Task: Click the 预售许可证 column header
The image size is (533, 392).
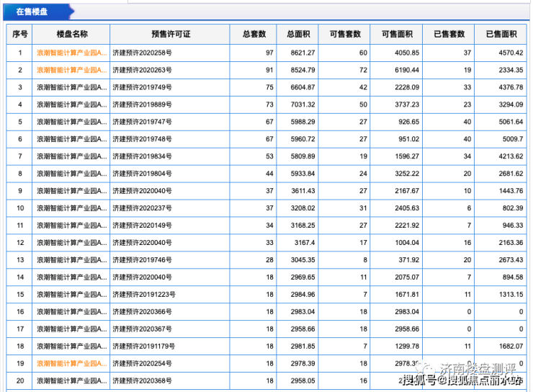Action: tap(170, 34)
